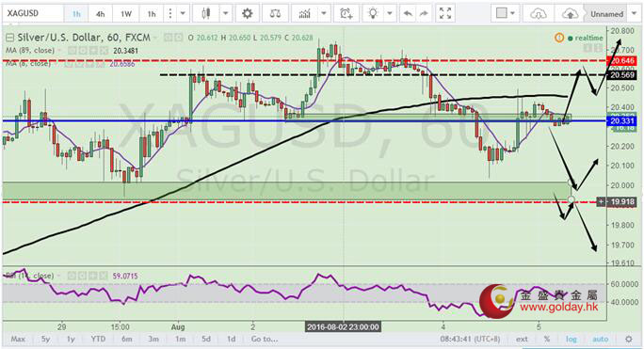Viewport: 644px width, 349px height.
Task: Open the time interval dropdown arrow
Action: pos(183,14)
